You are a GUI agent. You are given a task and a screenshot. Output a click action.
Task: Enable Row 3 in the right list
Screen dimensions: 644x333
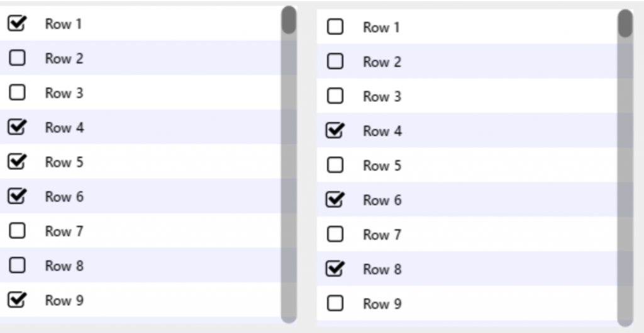335,96
